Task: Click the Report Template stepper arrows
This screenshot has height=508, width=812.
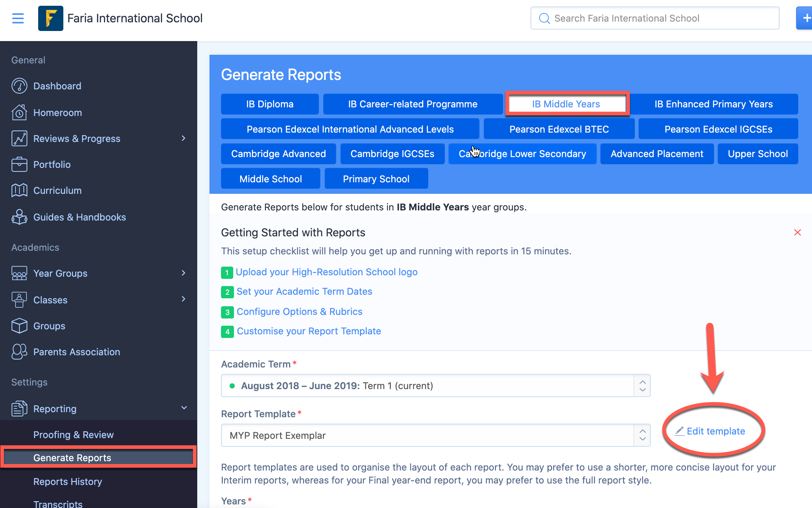Action: [642, 435]
